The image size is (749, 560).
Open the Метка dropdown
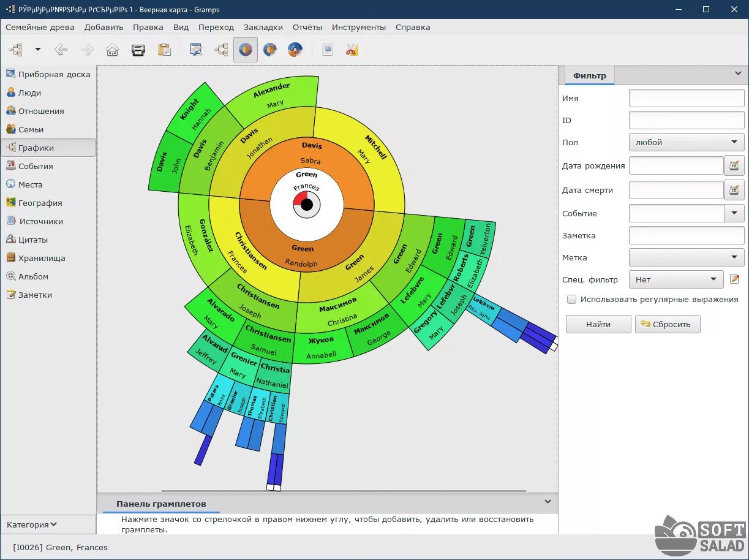tap(687, 257)
